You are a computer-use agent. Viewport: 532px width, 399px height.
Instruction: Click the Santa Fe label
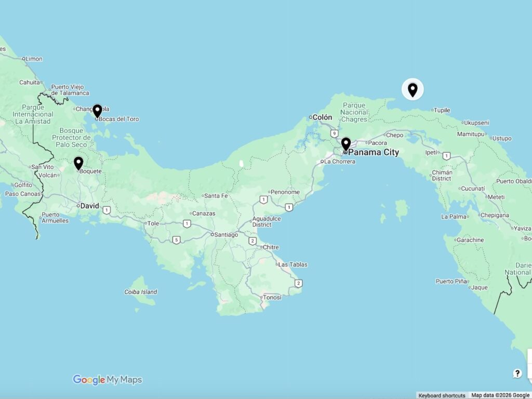(216, 196)
